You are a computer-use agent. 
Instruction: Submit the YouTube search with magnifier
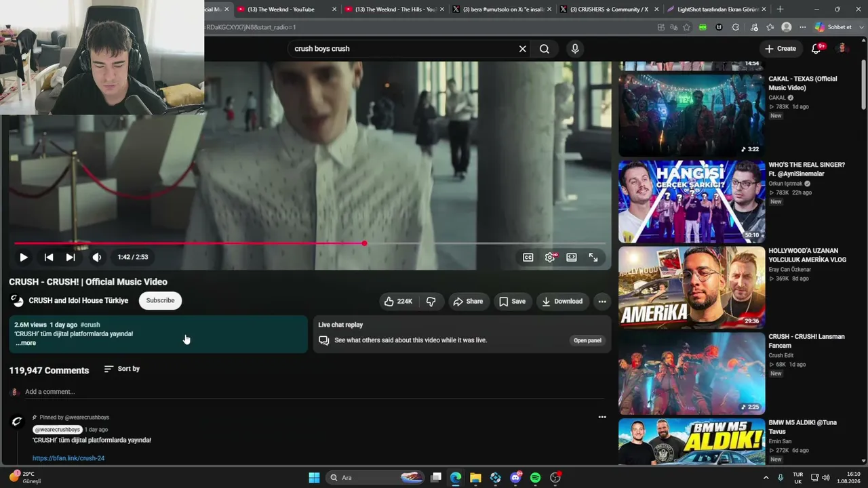coord(545,49)
